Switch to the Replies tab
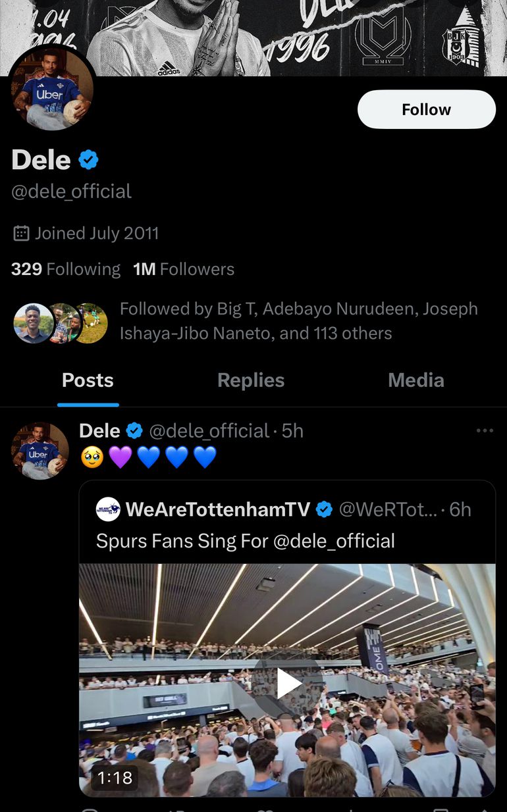Image resolution: width=507 pixels, height=812 pixels. pos(251,380)
